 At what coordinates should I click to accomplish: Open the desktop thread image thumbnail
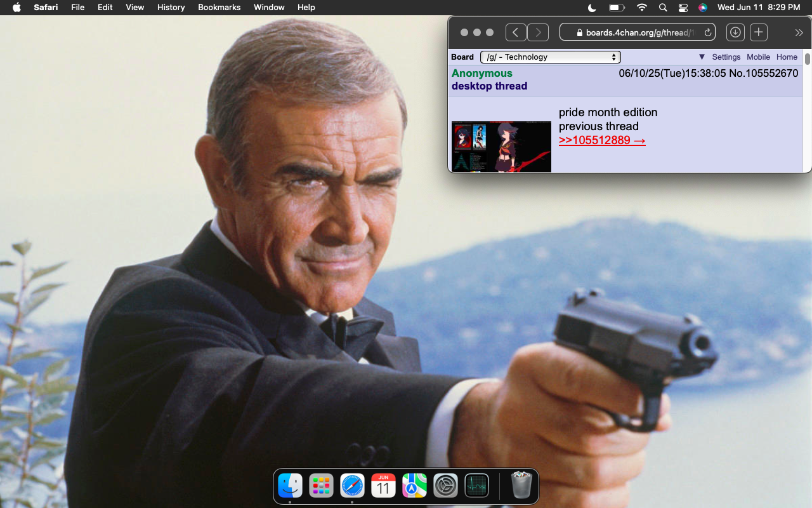click(501, 147)
